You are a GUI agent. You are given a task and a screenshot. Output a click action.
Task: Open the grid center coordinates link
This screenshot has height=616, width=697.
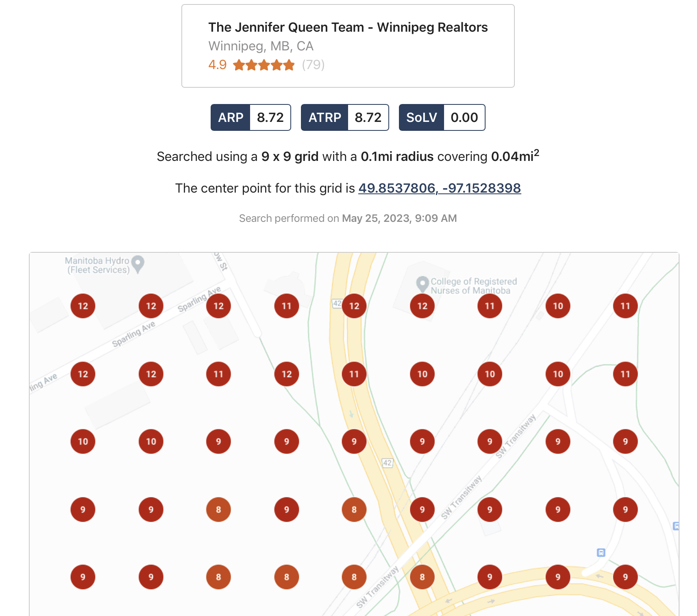pos(439,188)
